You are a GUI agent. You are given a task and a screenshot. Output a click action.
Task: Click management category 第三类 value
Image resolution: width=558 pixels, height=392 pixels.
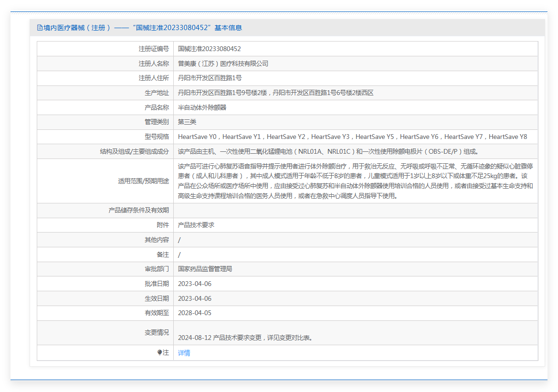pos(187,122)
